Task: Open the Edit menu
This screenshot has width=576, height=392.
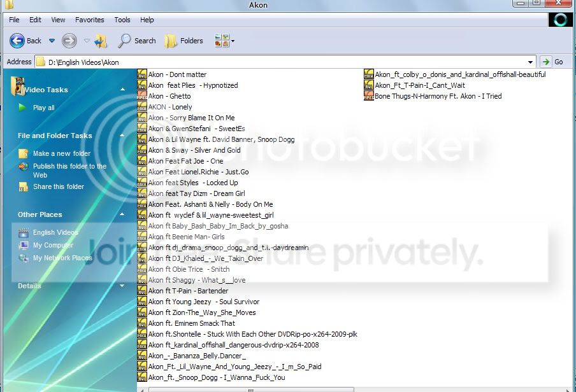Action: click(35, 20)
